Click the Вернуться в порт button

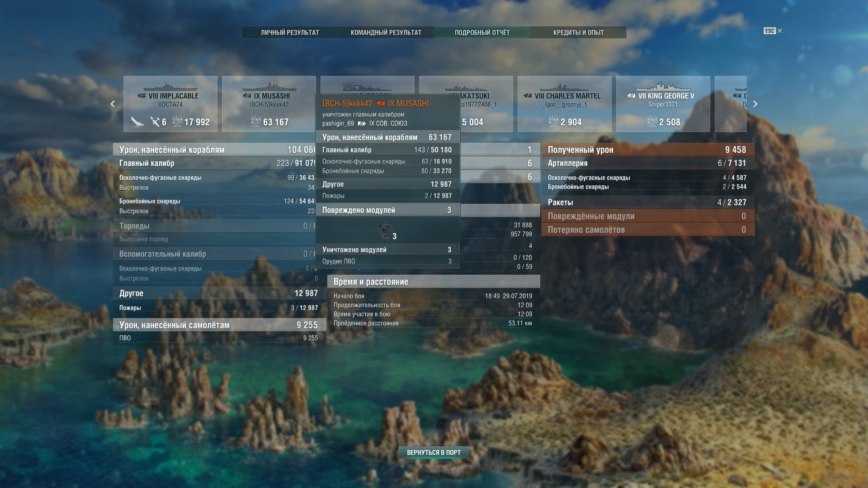tap(434, 452)
